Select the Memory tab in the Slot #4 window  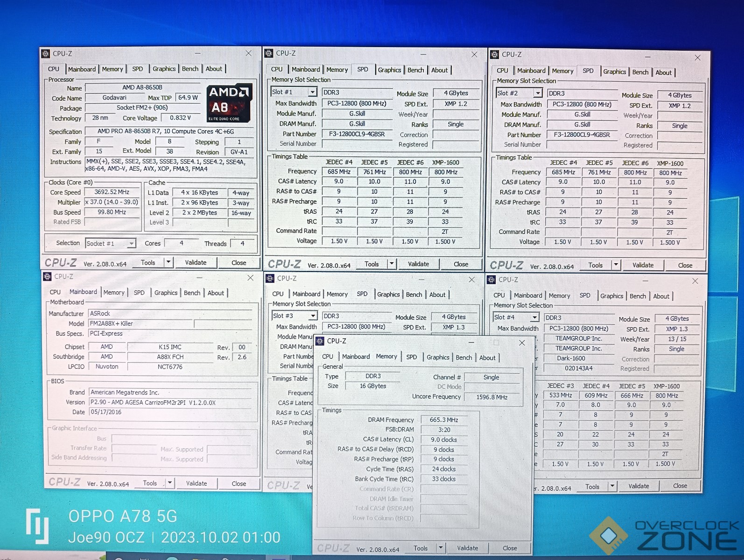coord(559,296)
